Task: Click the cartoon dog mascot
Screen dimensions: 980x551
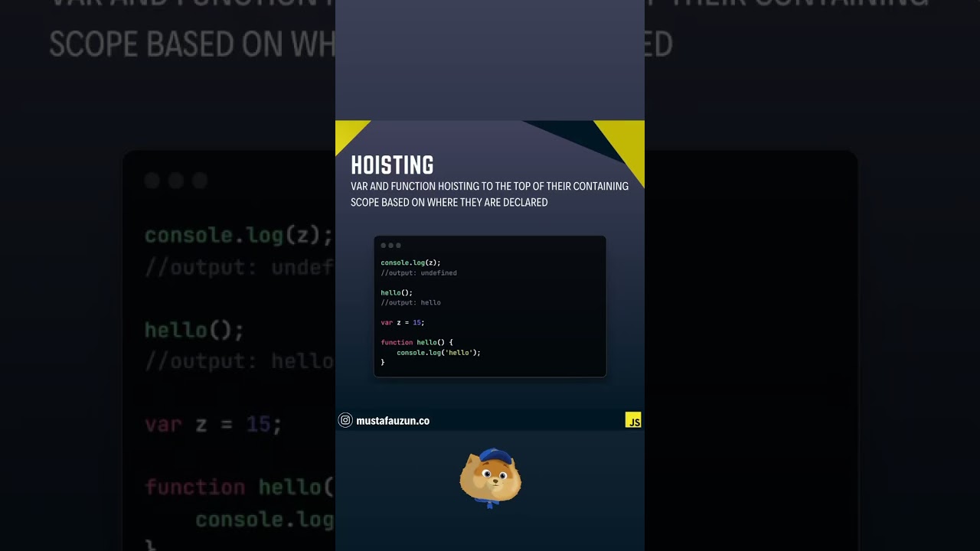Action: click(490, 478)
